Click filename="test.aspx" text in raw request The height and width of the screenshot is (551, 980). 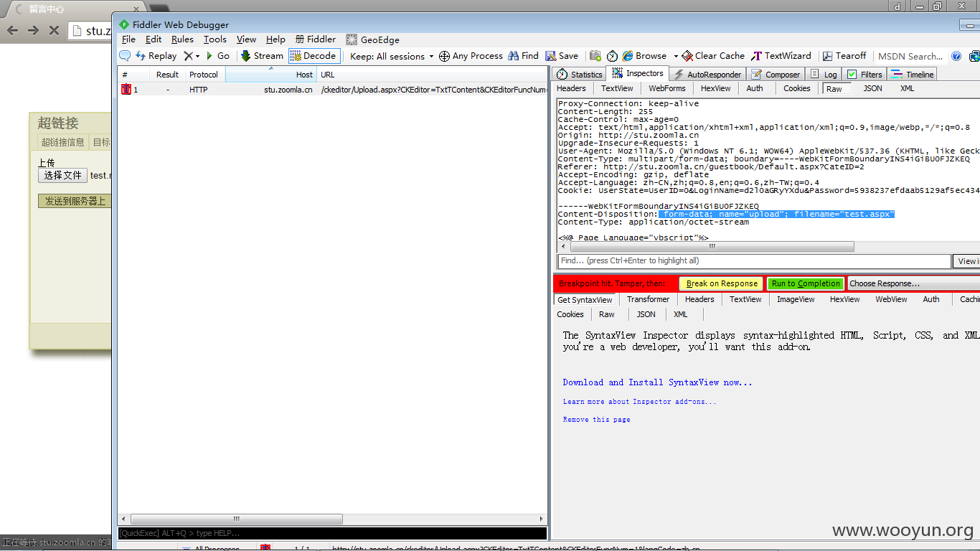(844, 215)
